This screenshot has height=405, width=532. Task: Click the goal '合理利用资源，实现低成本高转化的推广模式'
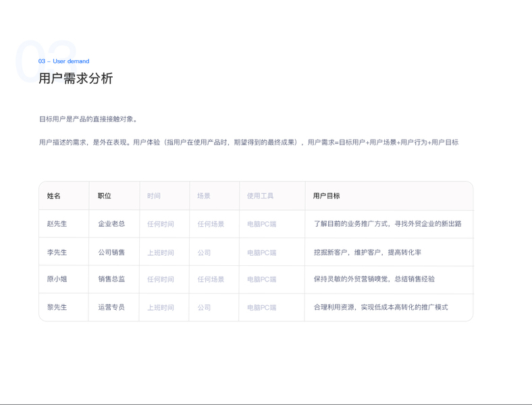pyautogui.click(x=381, y=307)
